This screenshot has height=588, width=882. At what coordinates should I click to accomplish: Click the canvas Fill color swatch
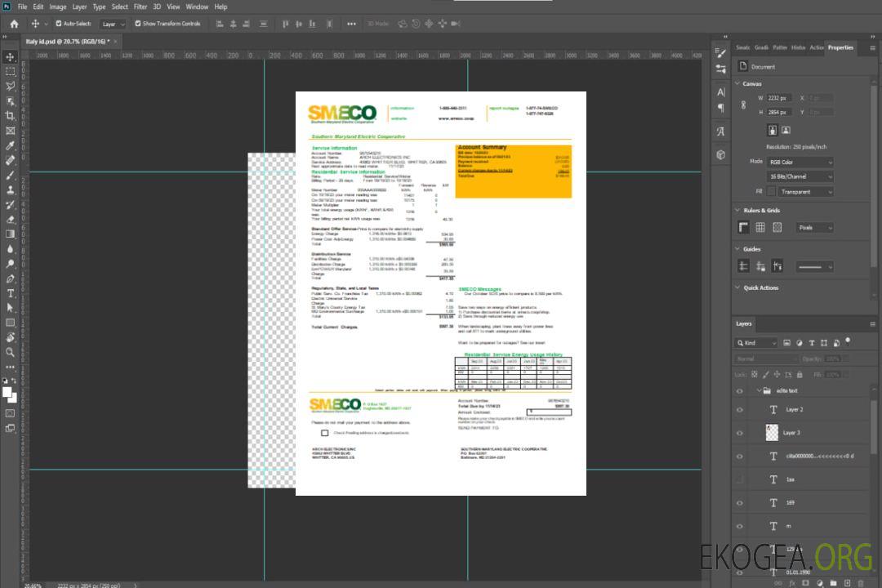point(770,192)
